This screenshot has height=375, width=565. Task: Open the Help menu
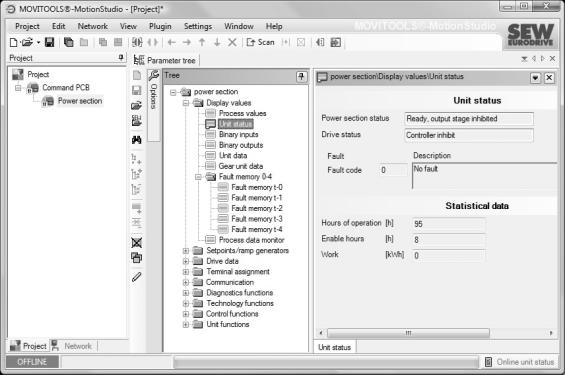click(274, 26)
